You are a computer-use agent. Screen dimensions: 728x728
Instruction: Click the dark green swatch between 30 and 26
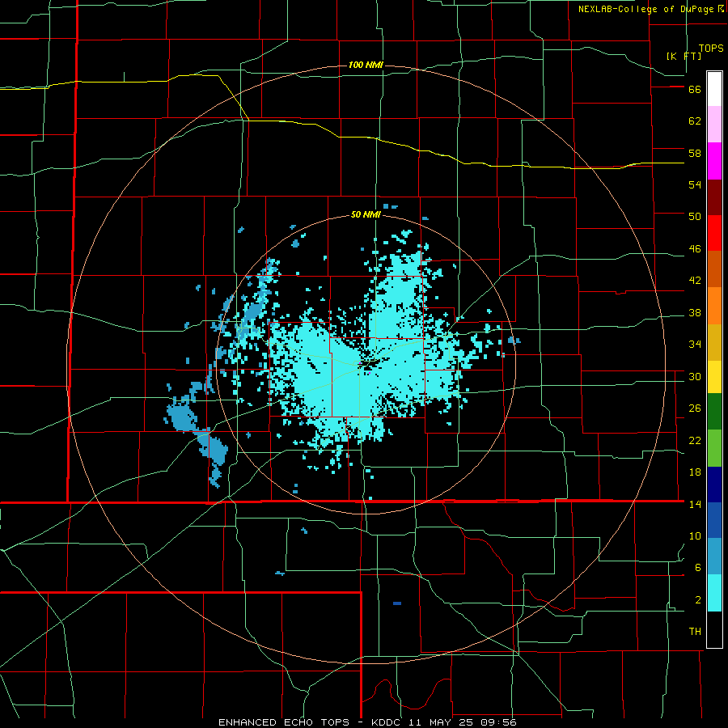point(714,412)
